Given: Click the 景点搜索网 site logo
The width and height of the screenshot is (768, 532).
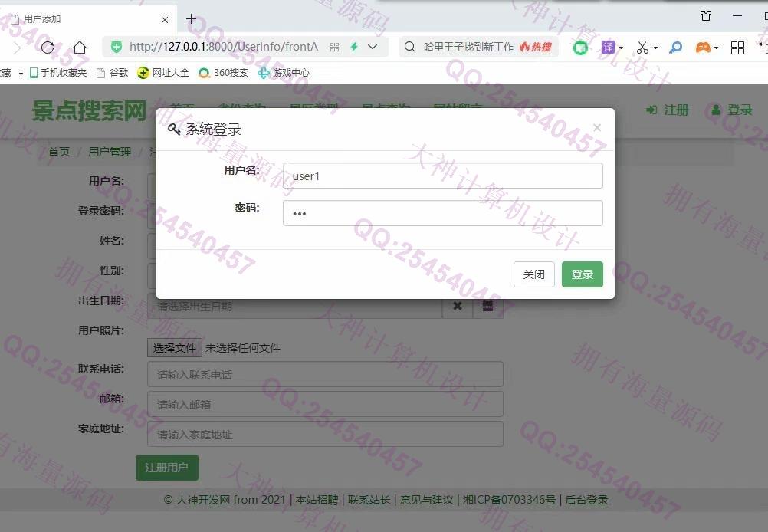Looking at the screenshot, I should click(x=89, y=110).
